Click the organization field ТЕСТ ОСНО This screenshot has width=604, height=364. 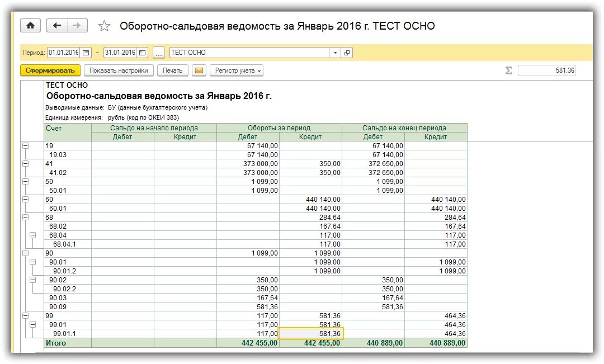249,53
